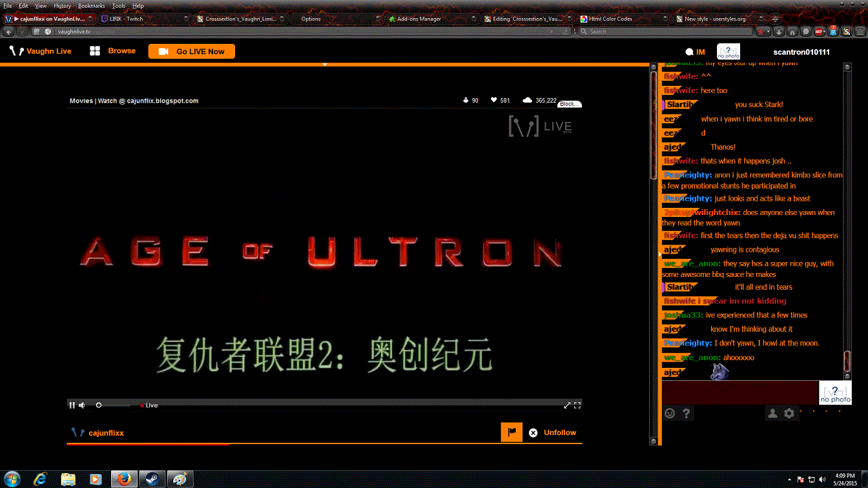Open the History menu
Image resolution: width=868 pixels, height=488 pixels.
(x=62, y=6)
